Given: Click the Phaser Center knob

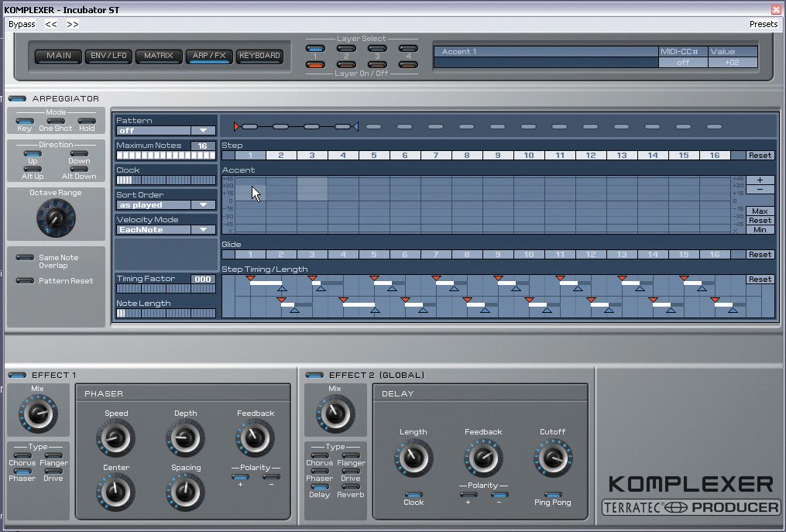Looking at the screenshot, I should 116,492.
